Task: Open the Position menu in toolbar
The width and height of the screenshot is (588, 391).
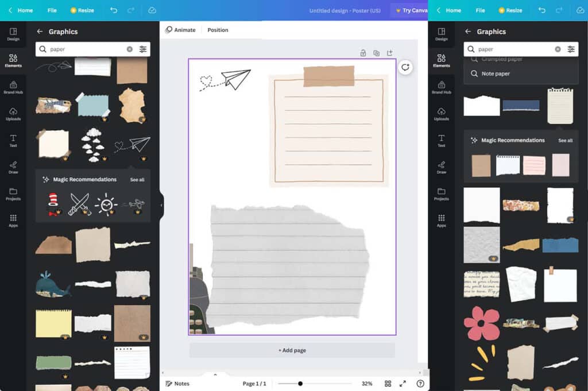Action: (218, 30)
